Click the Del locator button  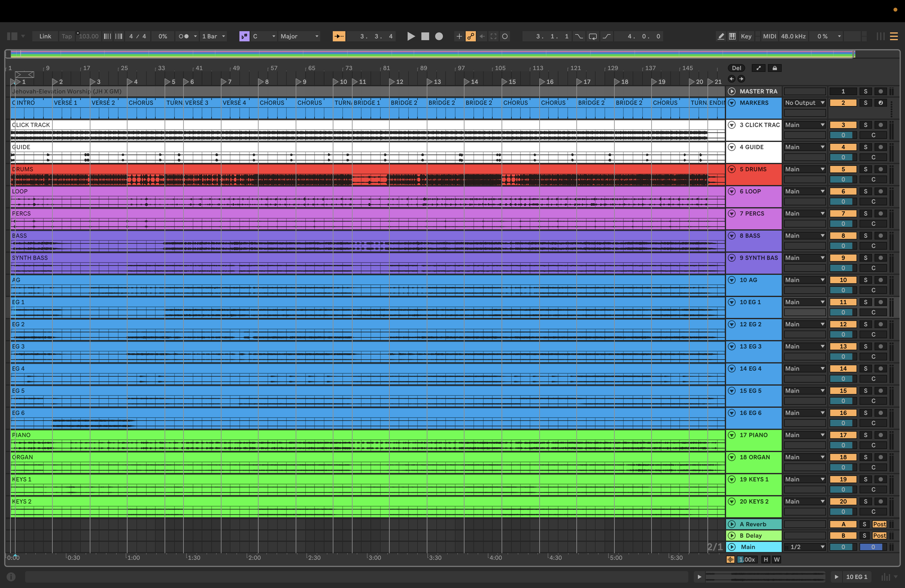tap(737, 68)
